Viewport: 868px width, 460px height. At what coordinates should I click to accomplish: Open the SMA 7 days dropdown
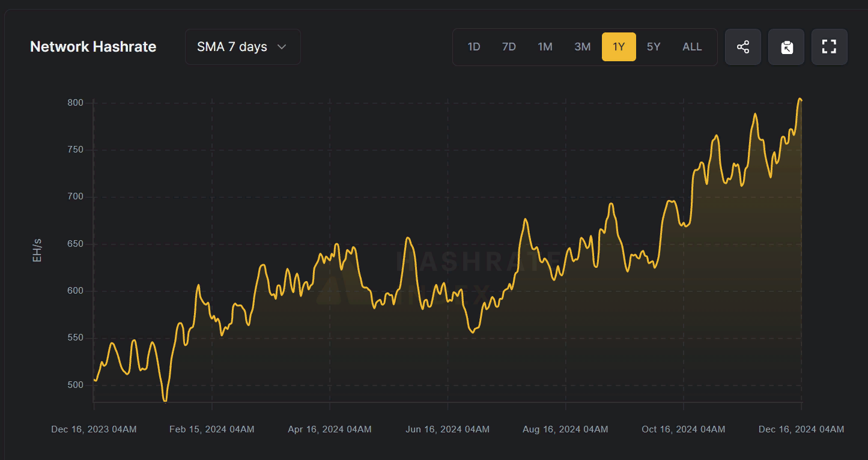[243, 47]
